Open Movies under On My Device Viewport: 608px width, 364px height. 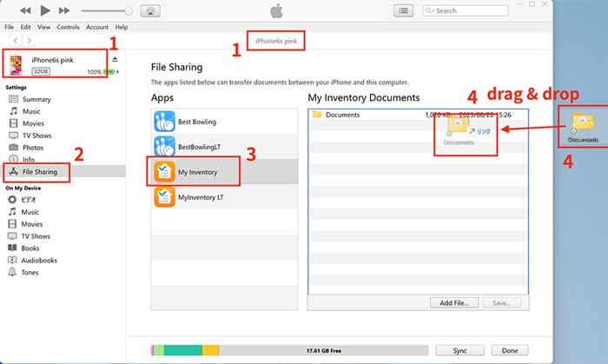[x=32, y=224]
